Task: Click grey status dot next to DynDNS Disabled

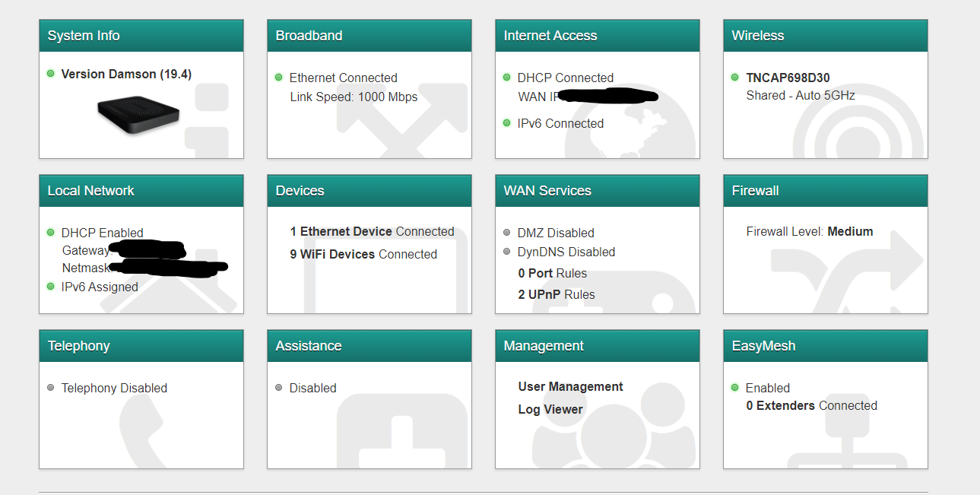Action: [x=507, y=252]
